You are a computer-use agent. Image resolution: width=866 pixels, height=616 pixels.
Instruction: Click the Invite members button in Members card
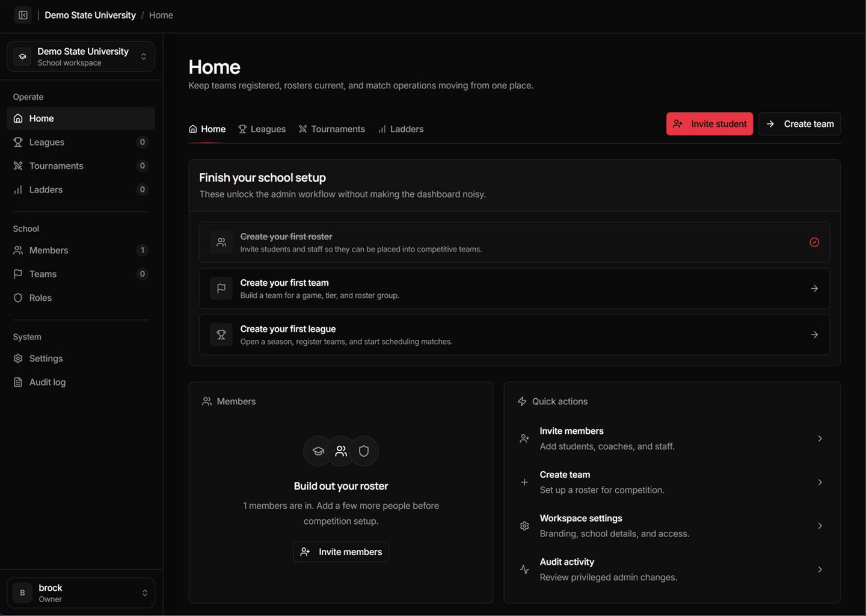click(x=341, y=552)
